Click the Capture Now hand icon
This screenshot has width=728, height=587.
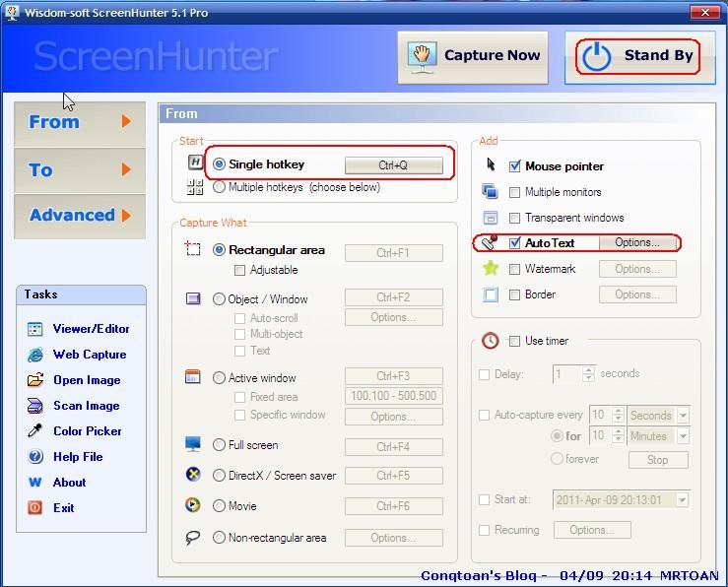click(x=422, y=57)
